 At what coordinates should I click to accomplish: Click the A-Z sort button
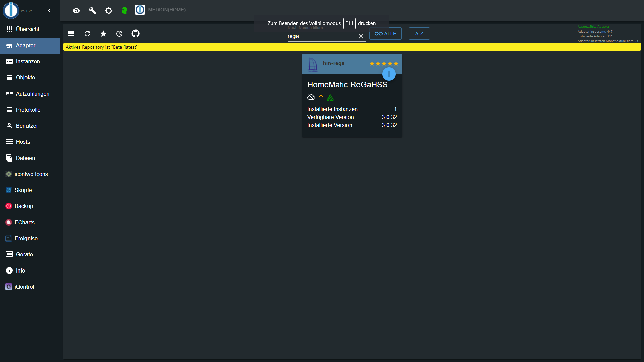(419, 34)
